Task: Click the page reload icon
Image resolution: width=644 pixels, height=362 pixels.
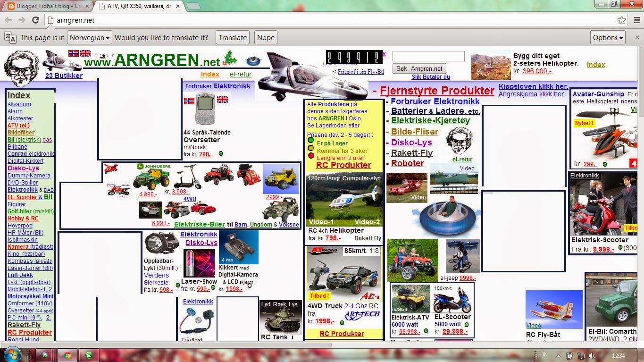Action: coord(35,20)
